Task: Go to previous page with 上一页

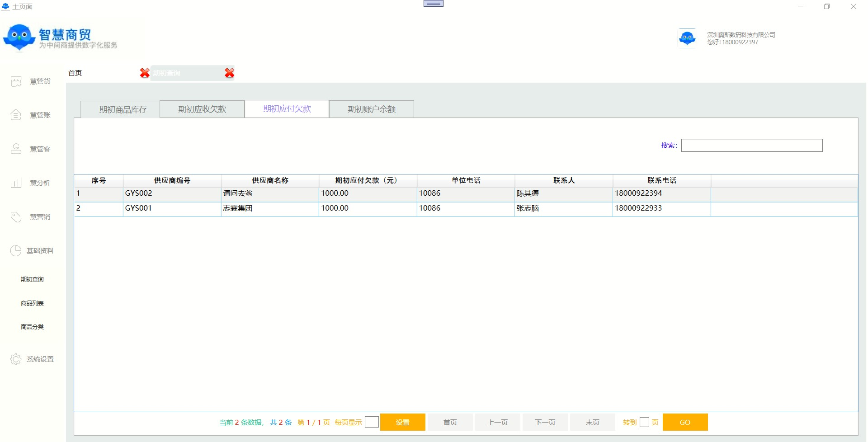Action: (x=498, y=422)
